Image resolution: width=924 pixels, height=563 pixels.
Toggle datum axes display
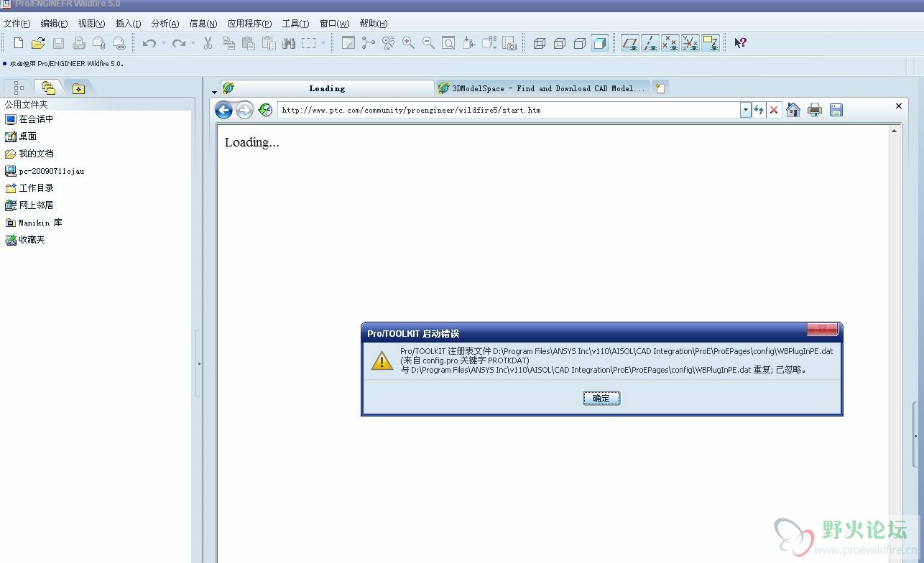point(650,43)
